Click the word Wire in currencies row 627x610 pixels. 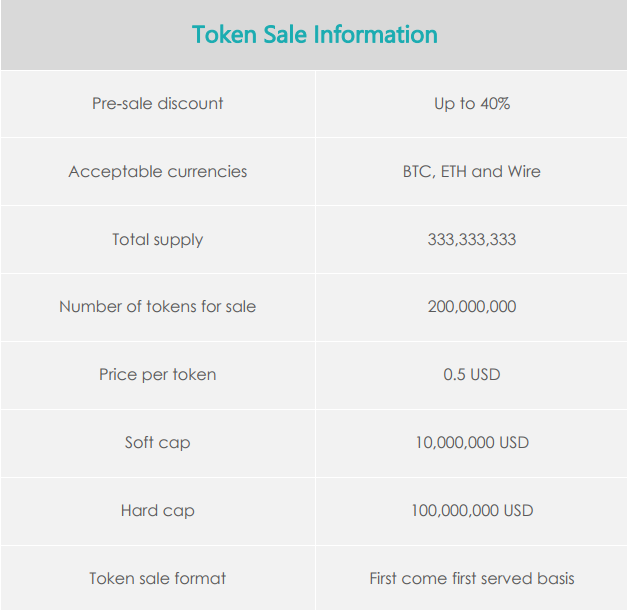[523, 172]
